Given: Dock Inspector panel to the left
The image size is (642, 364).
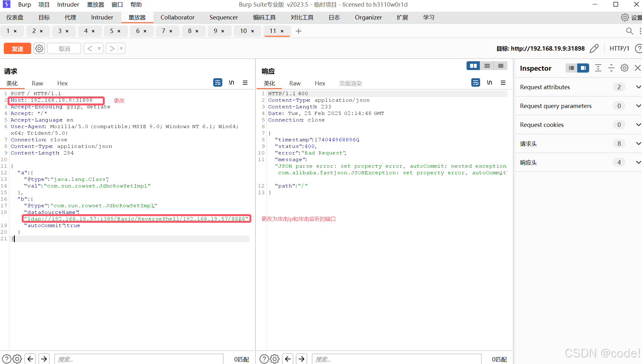Looking at the screenshot, I should [x=571, y=68].
